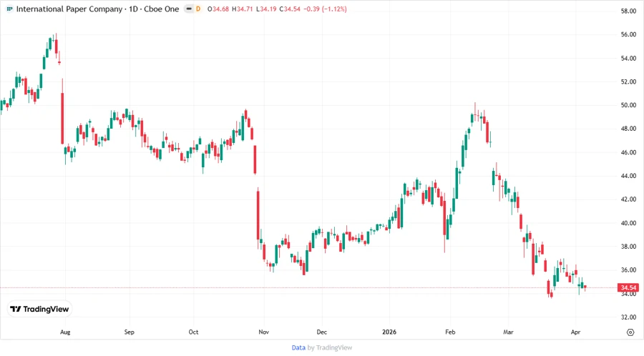Click the open value O34.68
The image size is (644, 356).
pyautogui.click(x=218, y=9)
